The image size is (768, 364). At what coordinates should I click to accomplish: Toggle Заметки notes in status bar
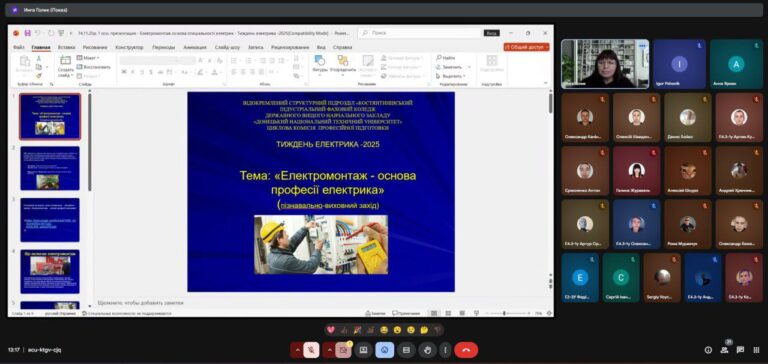(376, 313)
